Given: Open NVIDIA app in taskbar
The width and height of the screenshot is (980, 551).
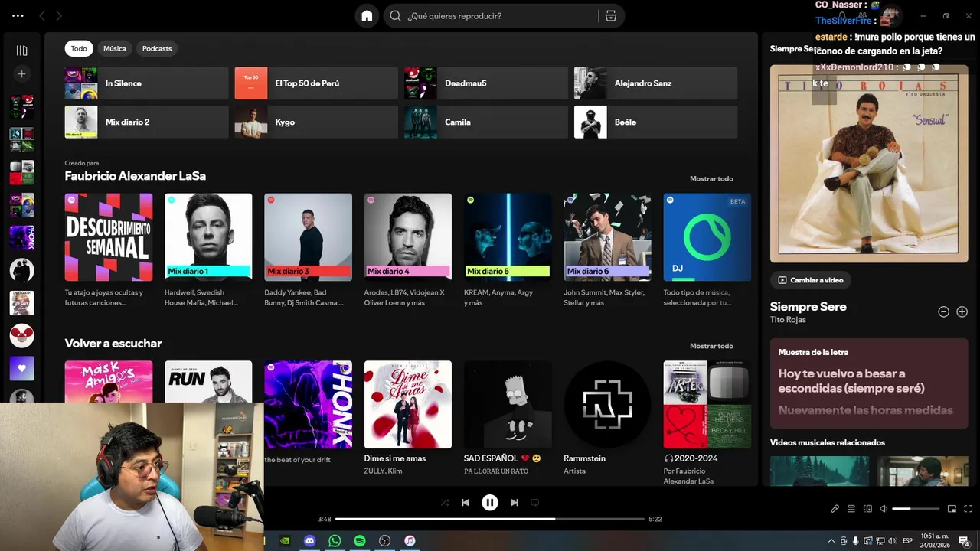Looking at the screenshot, I should (x=284, y=540).
